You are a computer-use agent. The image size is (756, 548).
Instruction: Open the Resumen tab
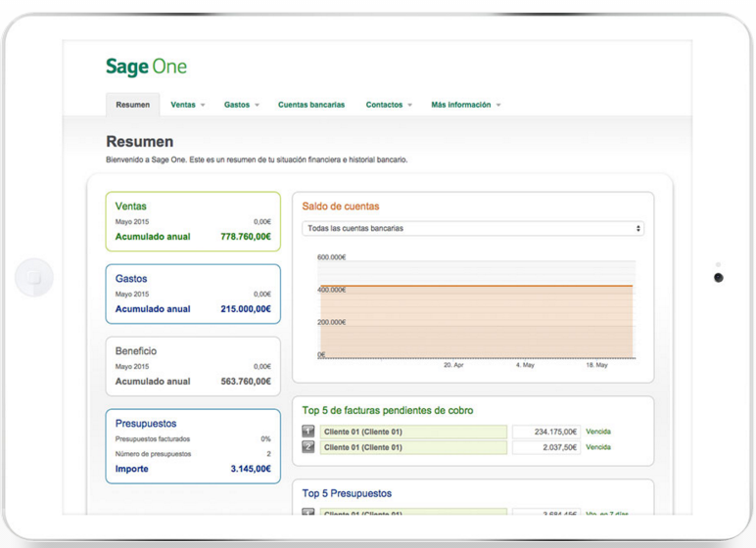132,105
